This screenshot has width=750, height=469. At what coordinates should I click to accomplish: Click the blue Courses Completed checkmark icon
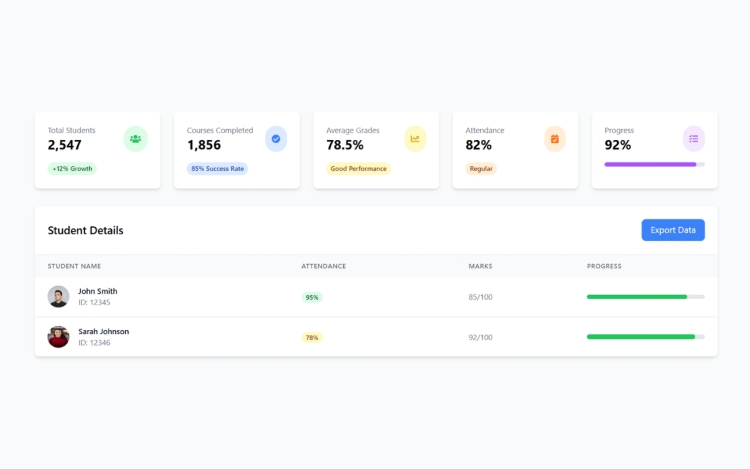pos(276,139)
